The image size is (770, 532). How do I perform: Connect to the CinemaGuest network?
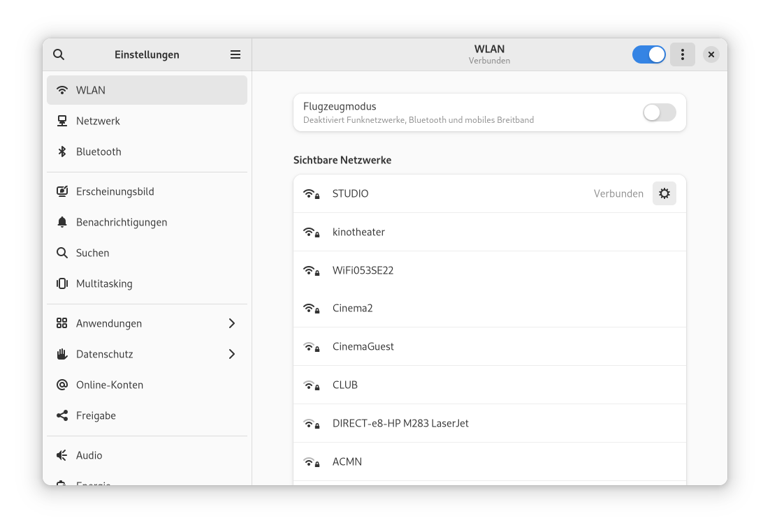pos(363,346)
